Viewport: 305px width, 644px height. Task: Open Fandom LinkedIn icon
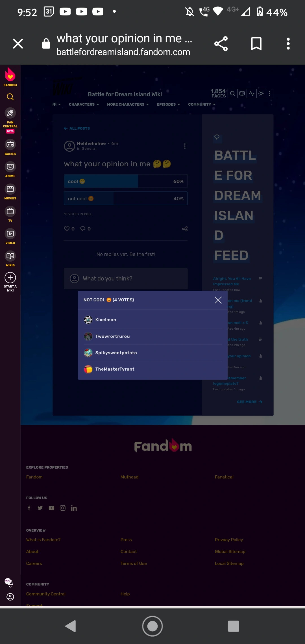pyautogui.click(x=74, y=508)
